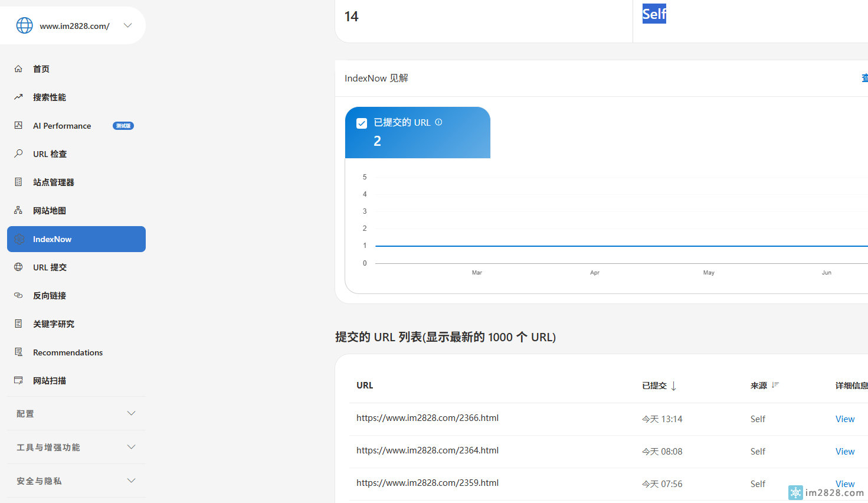This screenshot has height=503, width=868.
Task: Click the AI Performance chart icon
Action: coord(18,126)
